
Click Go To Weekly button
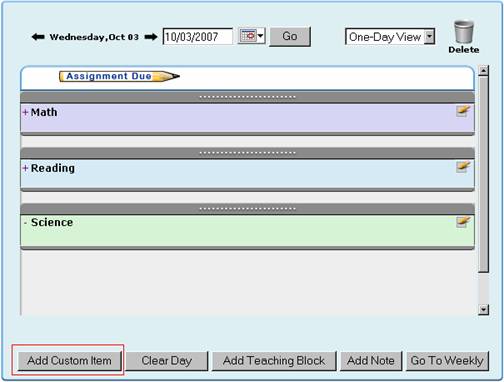(447, 361)
